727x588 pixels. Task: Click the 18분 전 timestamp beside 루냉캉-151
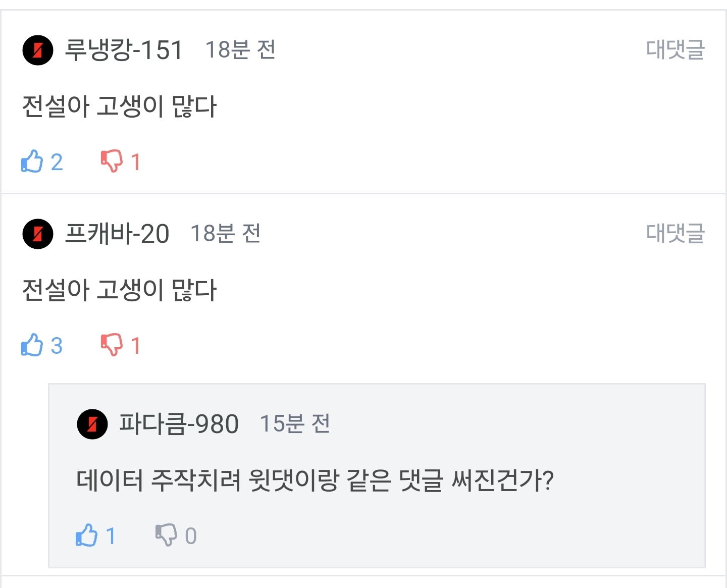[240, 50]
